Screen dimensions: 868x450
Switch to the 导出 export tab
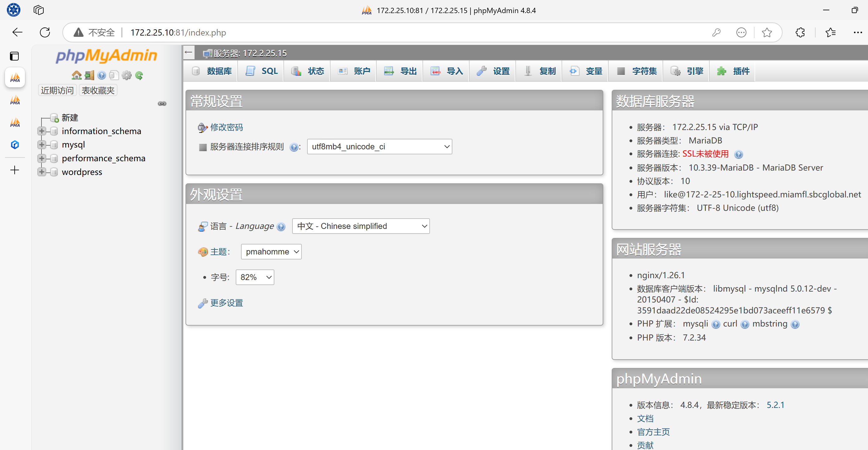point(401,71)
